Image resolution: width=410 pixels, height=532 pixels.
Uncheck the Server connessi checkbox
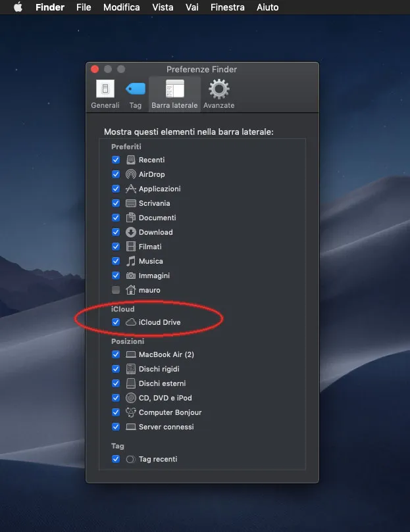point(116,427)
